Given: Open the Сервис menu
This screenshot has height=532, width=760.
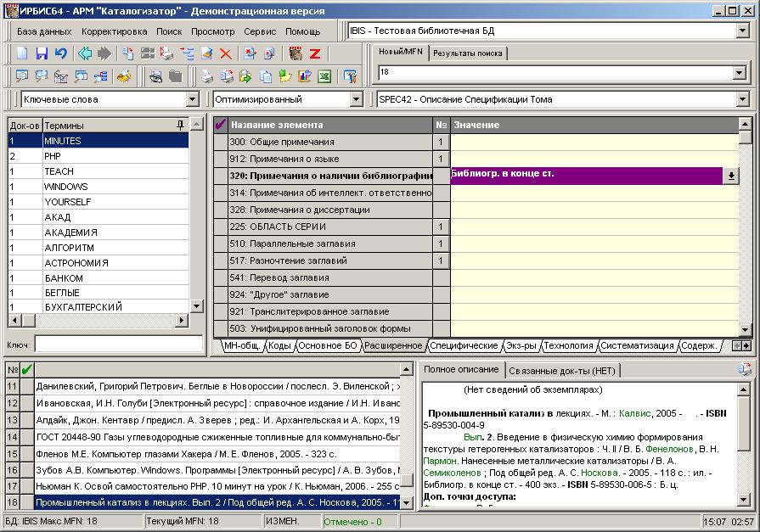Looking at the screenshot, I should coord(260,31).
